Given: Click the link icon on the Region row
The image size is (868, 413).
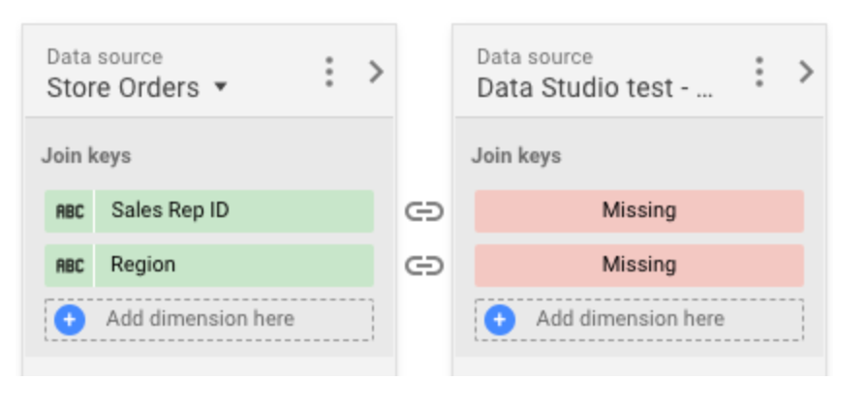Looking at the screenshot, I should 423,265.
